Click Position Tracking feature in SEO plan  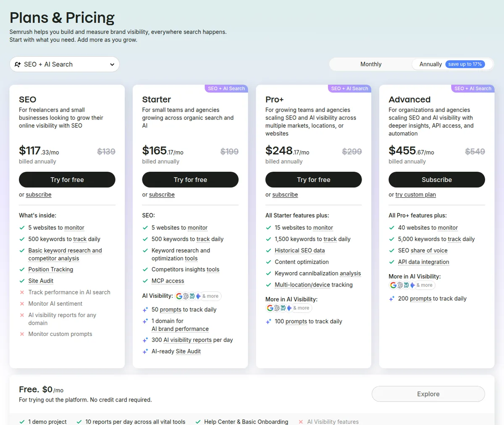(x=51, y=270)
